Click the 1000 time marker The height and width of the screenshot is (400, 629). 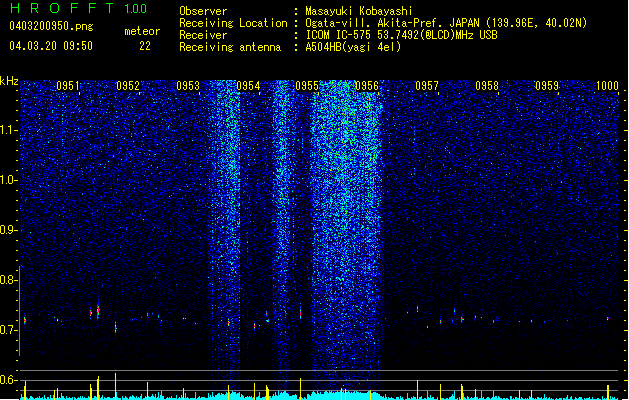(x=607, y=86)
